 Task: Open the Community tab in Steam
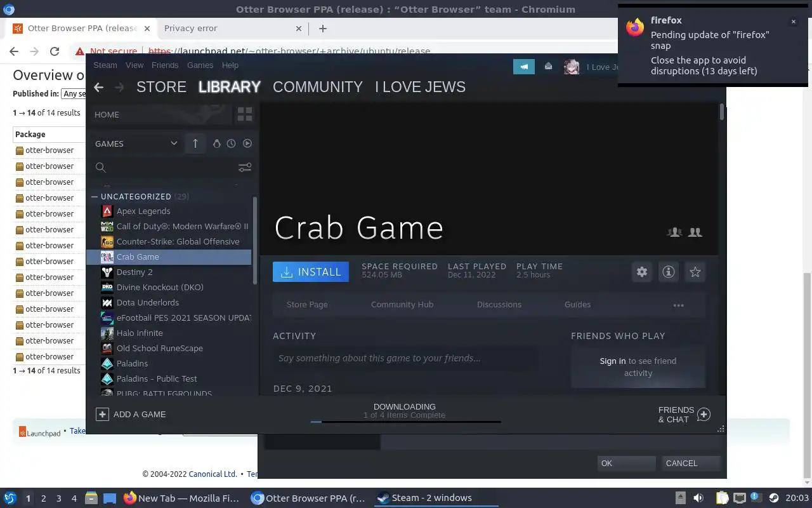(x=318, y=87)
